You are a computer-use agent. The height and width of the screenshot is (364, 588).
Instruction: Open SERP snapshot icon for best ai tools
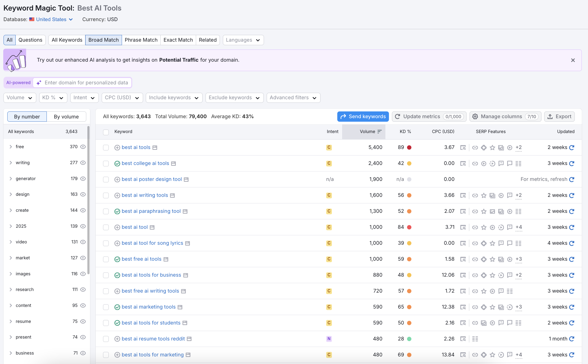(x=463, y=148)
